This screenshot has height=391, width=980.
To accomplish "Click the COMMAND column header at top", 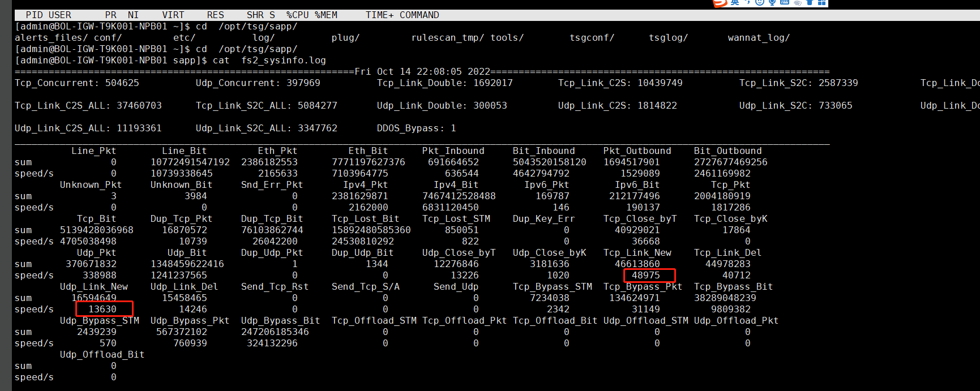I will coord(419,15).
